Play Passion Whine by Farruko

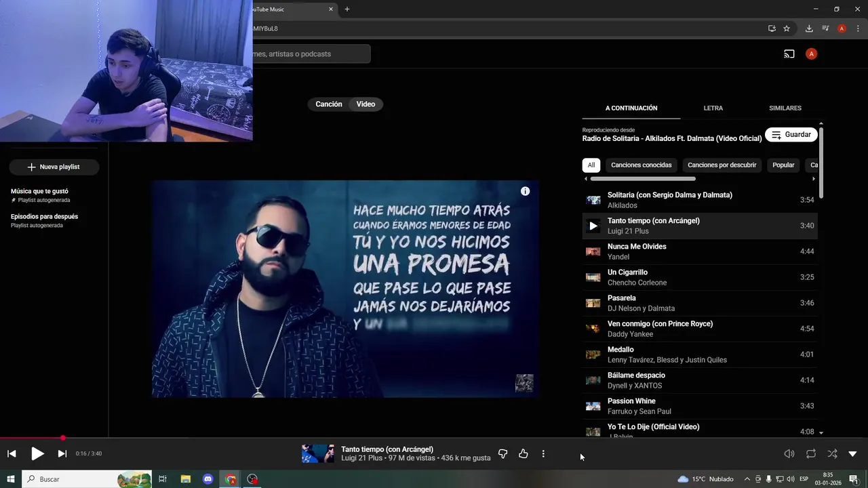(x=700, y=406)
